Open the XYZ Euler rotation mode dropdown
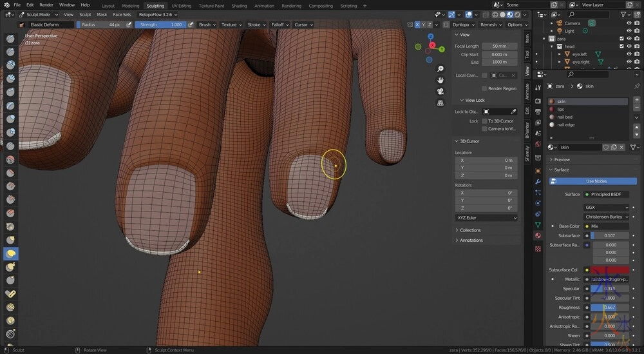644x354 pixels. (486, 218)
